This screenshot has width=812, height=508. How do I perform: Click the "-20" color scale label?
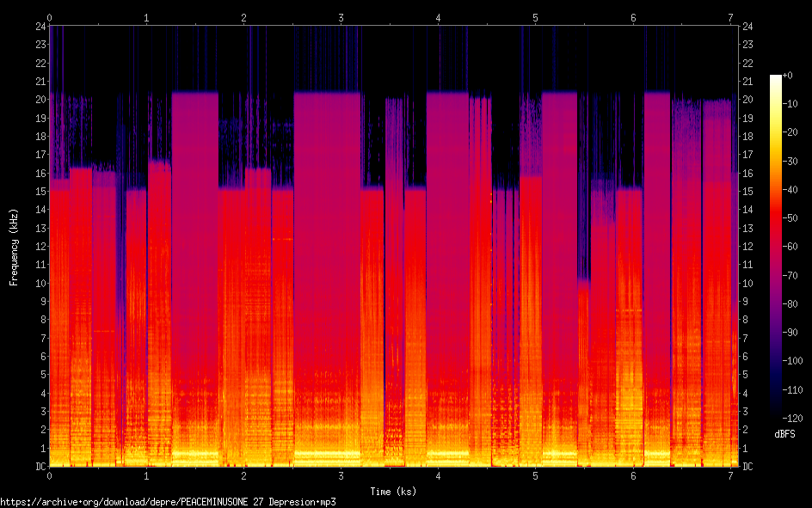pyautogui.click(x=790, y=132)
